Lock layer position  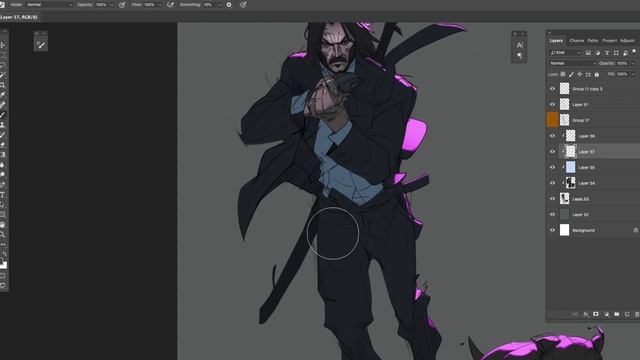point(580,74)
